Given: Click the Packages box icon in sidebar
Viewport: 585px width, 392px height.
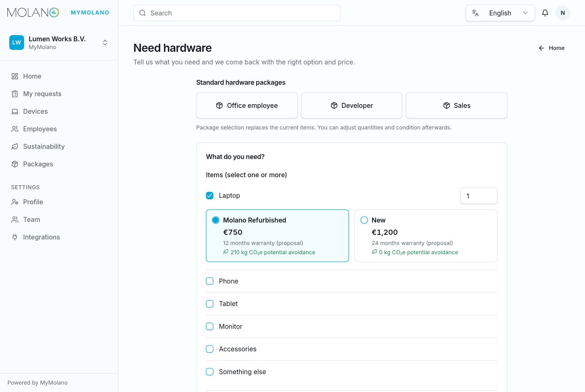Looking at the screenshot, I should (x=15, y=164).
